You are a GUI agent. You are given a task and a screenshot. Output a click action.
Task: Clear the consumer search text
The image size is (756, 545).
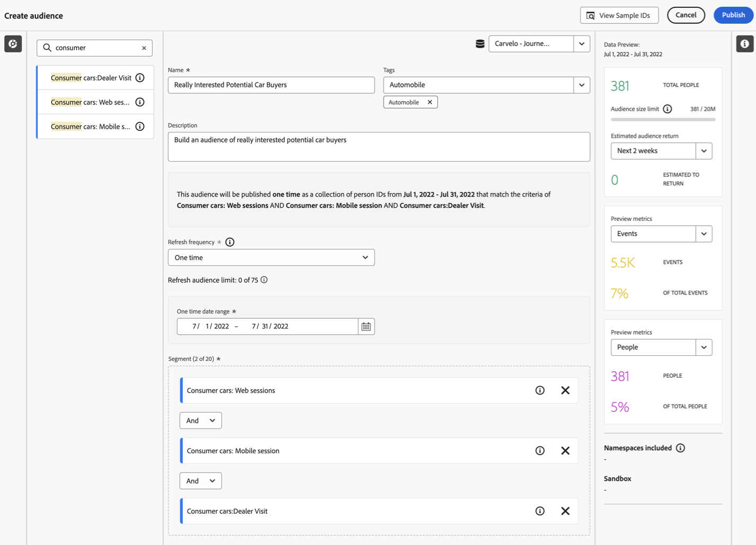[x=144, y=48]
